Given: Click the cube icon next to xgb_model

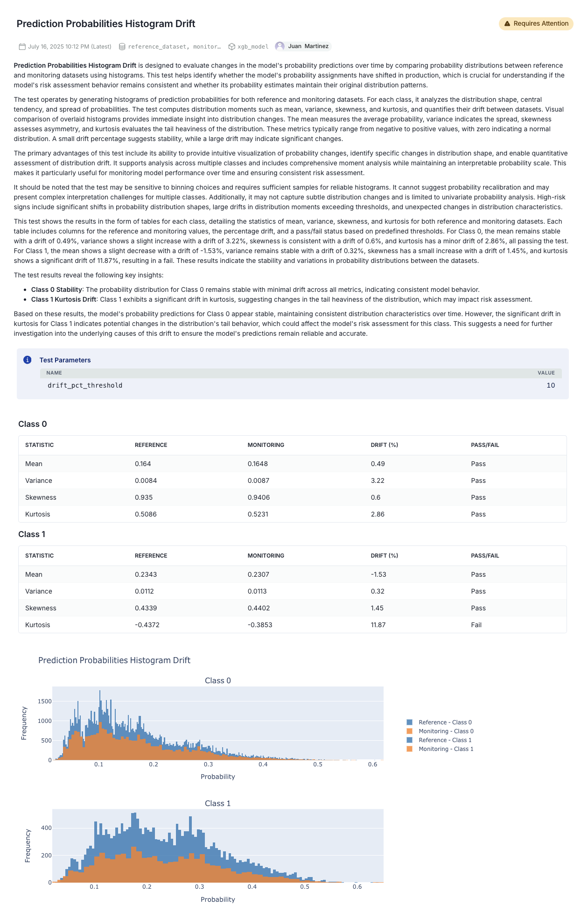Looking at the screenshot, I should pyautogui.click(x=231, y=47).
